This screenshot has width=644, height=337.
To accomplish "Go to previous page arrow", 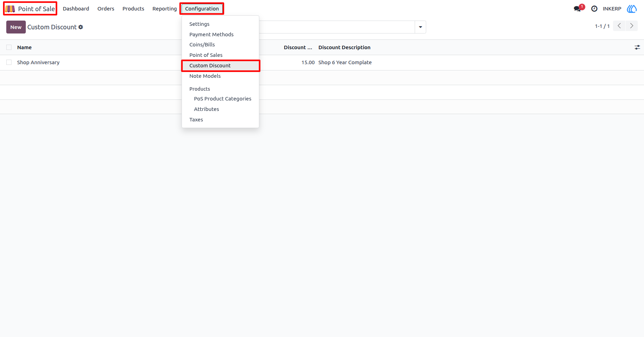I will (619, 26).
